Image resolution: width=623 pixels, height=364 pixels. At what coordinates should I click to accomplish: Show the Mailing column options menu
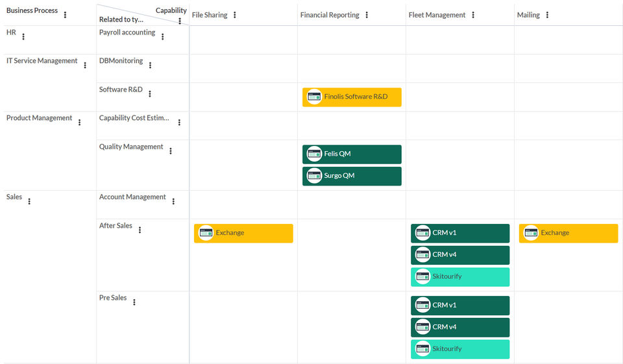[547, 15]
